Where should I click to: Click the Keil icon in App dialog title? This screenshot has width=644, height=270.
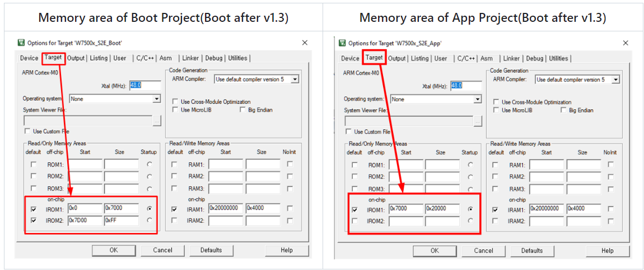click(x=342, y=43)
